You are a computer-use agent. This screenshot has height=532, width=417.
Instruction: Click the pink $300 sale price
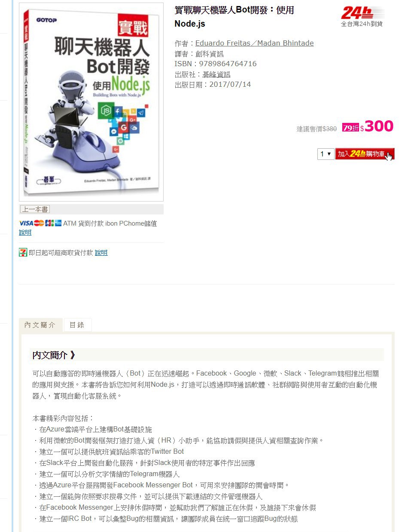[x=376, y=126]
